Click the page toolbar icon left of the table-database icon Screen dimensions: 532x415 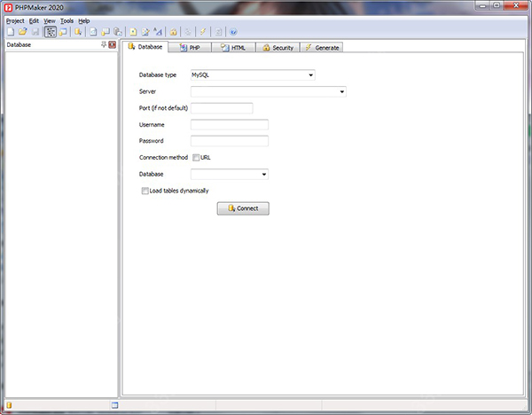pos(93,32)
